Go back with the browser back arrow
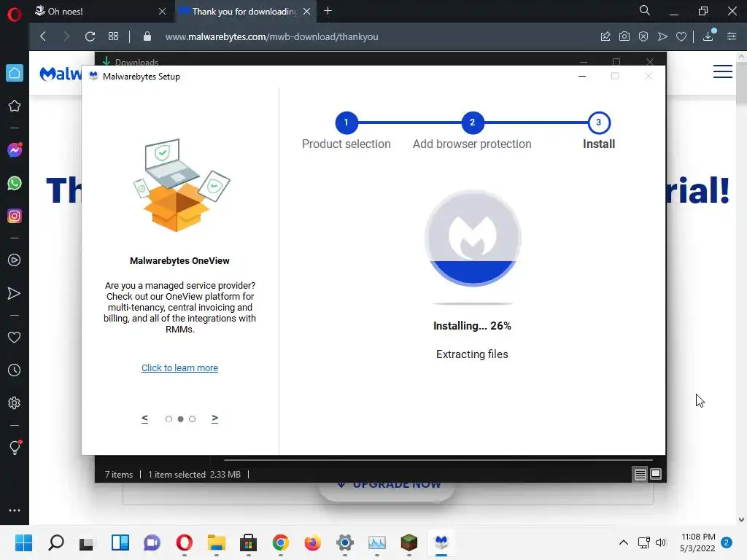This screenshot has height=560, width=747. coord(43,36)
